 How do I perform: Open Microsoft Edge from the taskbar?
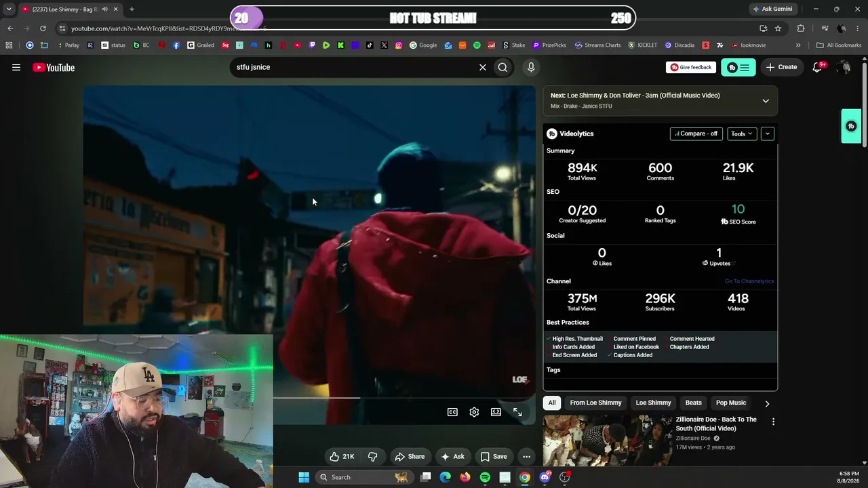445,477
